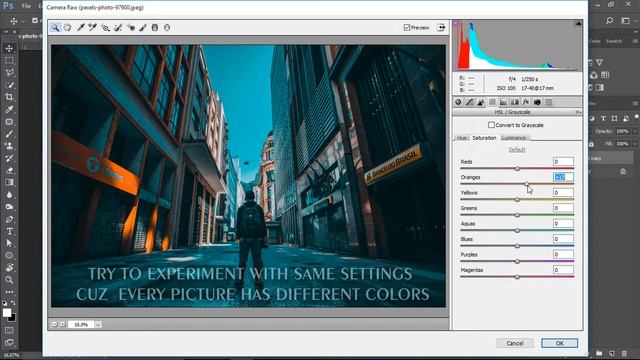This screenshot has height=360, width=640.
Task: Click the Blues value input field
Action: (x=563, y=239)
